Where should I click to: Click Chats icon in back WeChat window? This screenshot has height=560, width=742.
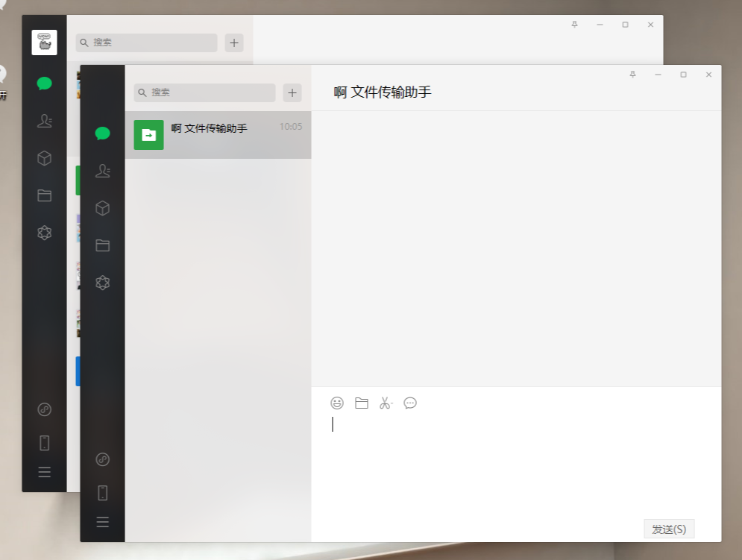pos(45,84)
